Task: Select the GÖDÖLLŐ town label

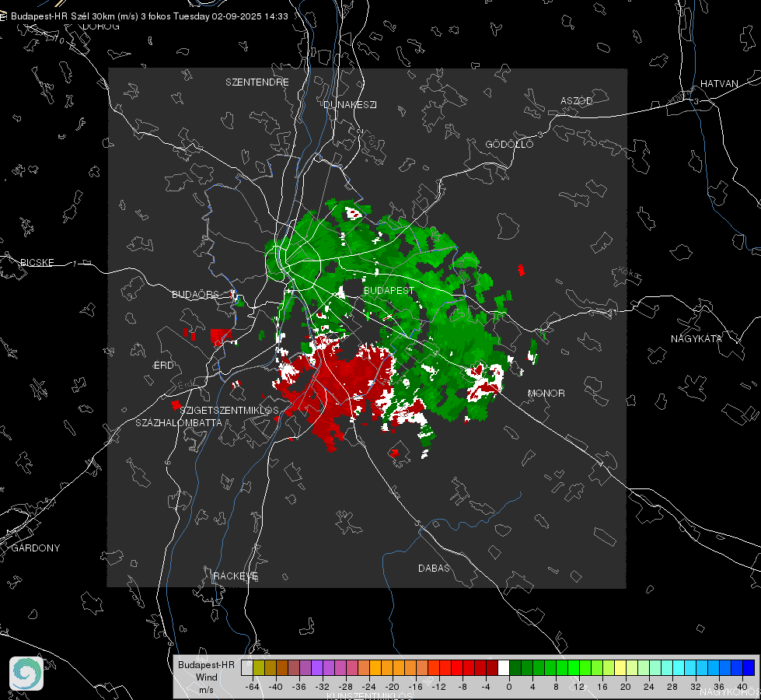Action: 509,144
